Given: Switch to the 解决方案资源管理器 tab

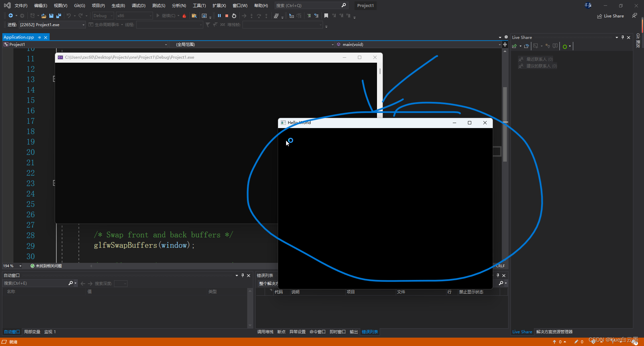Looking at the screenshot, I should point(554,332).
